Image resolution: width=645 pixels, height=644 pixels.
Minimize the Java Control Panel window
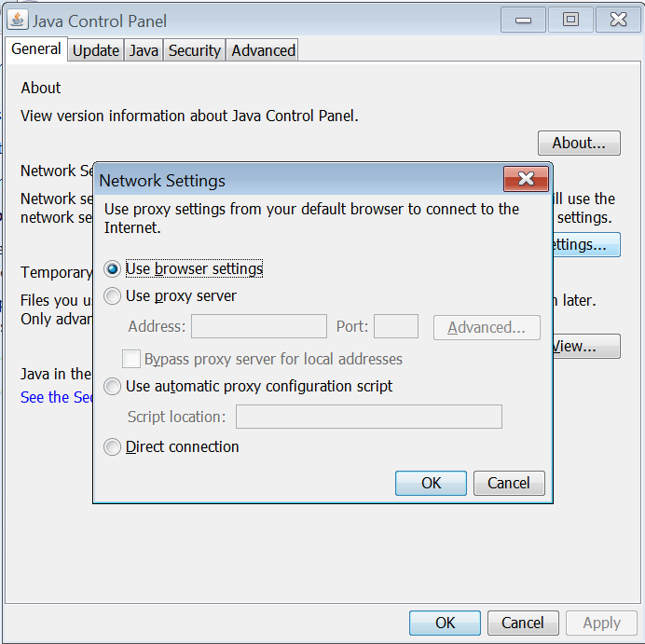523,20
